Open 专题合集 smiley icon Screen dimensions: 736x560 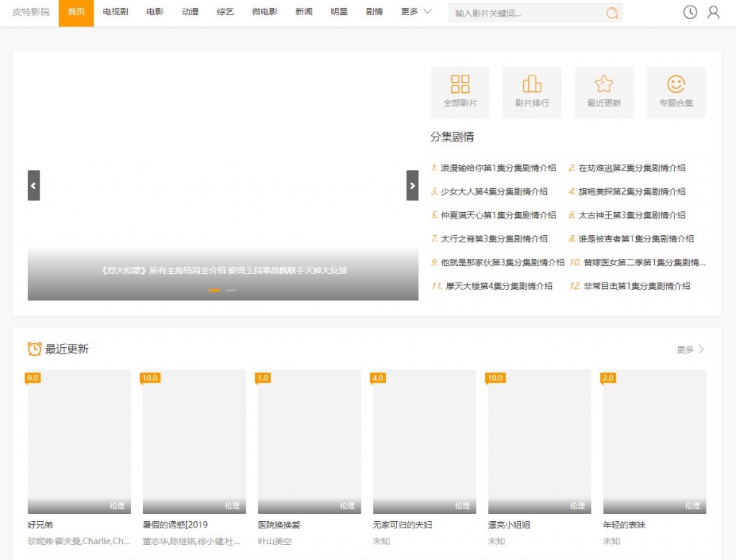coord(676,84)
